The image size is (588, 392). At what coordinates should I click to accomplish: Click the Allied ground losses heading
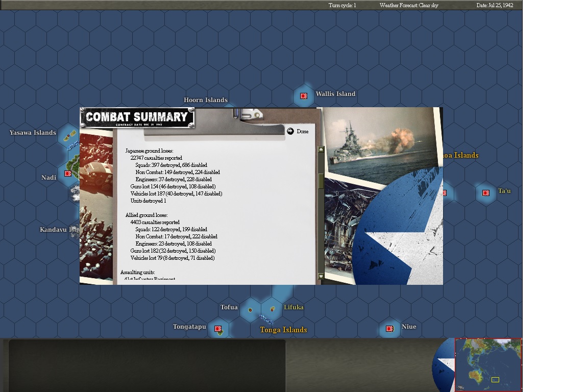tap(146, 215)
